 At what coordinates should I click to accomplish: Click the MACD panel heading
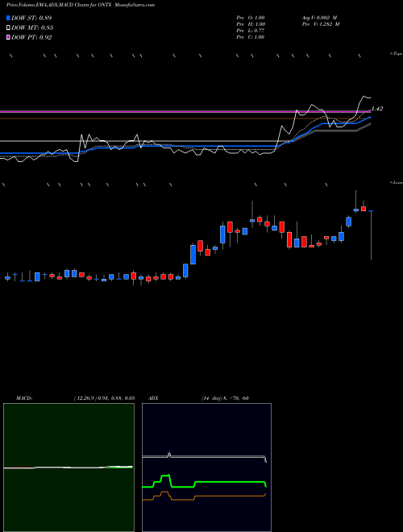[24, 398]
